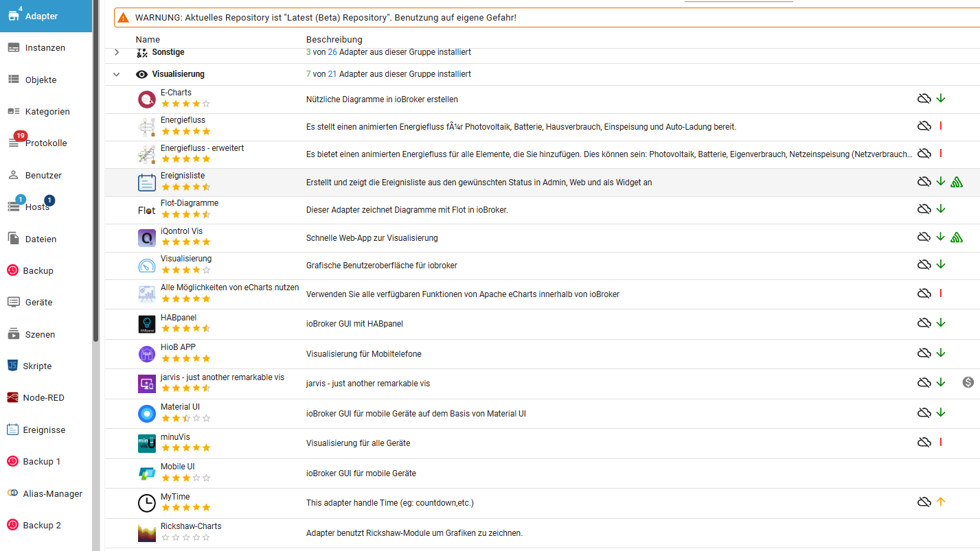This screenshot has height=551, width=980.
Task: Click the iQontrol Vis adapter logo
Action: pos(147,238)
